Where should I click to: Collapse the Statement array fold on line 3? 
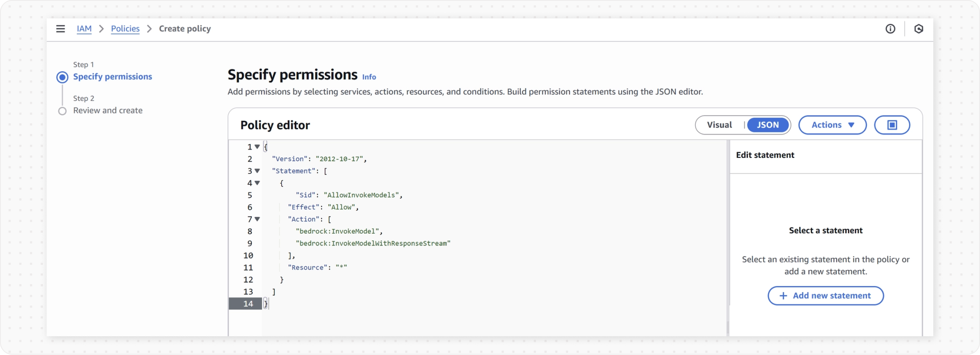pyautogui.click(x=257, y=171)
